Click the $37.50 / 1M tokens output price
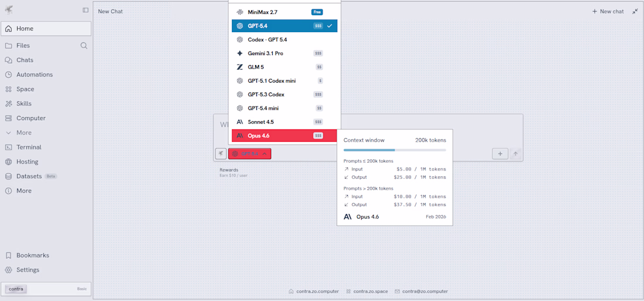The height and width of the screenshot is (301, 644). (x=420, y=204)
